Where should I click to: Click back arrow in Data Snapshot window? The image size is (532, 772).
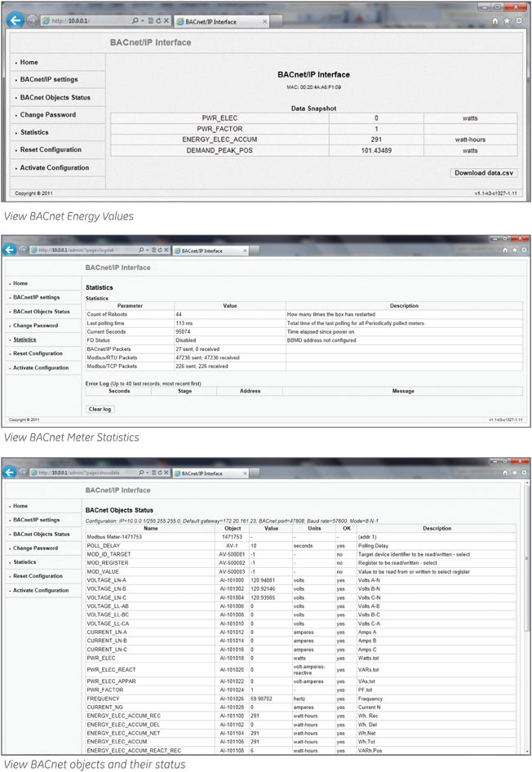(x=16, y=20)
